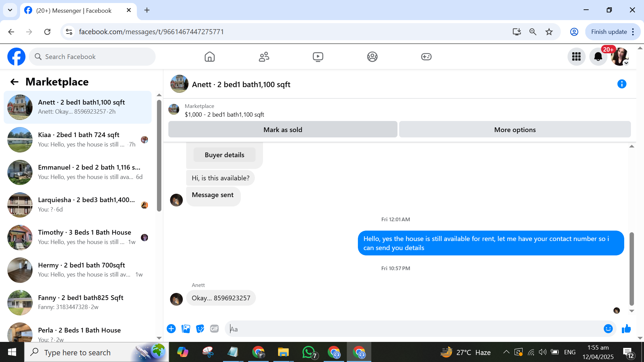The width and height of the screenshot is (644, 362).
Task: Open the Groups icon in navigation
Action: (x=372, y=57)
